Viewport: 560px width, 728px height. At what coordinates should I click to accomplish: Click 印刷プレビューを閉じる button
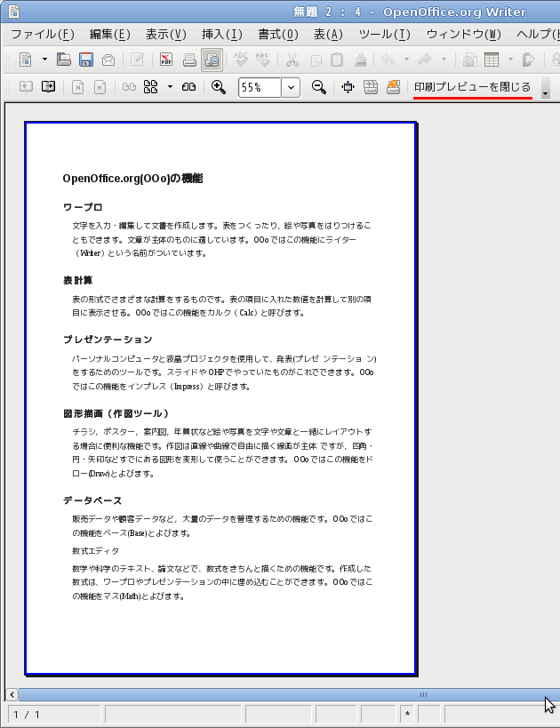coord(473,87)
